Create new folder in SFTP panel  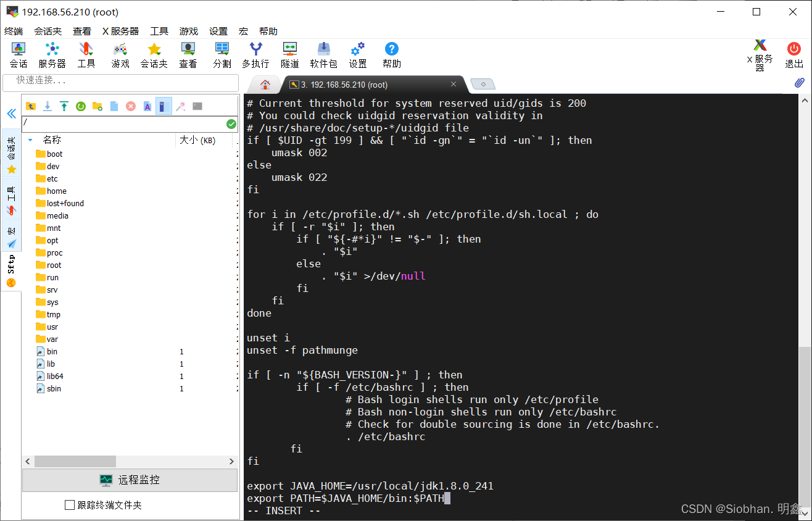tap(97, 106)
